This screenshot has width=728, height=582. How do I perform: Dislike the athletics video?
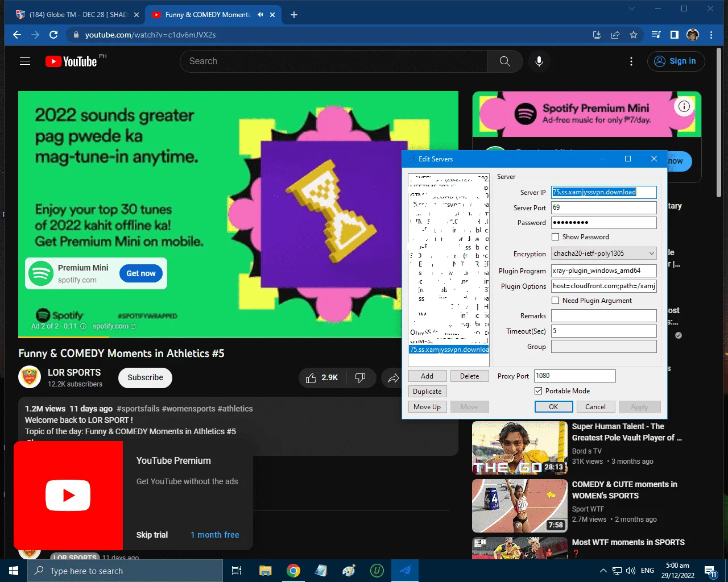pyautogui.click(x=360, y=378)
